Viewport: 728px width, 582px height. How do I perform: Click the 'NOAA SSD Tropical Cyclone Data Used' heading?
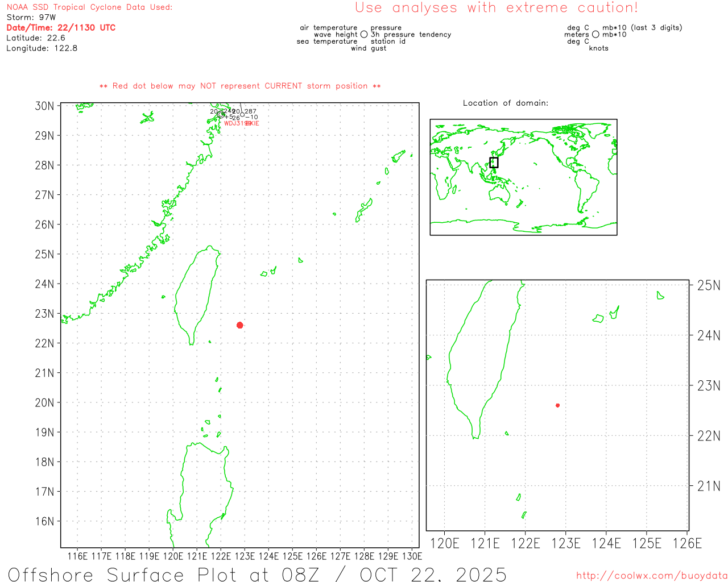coord(89,7)
